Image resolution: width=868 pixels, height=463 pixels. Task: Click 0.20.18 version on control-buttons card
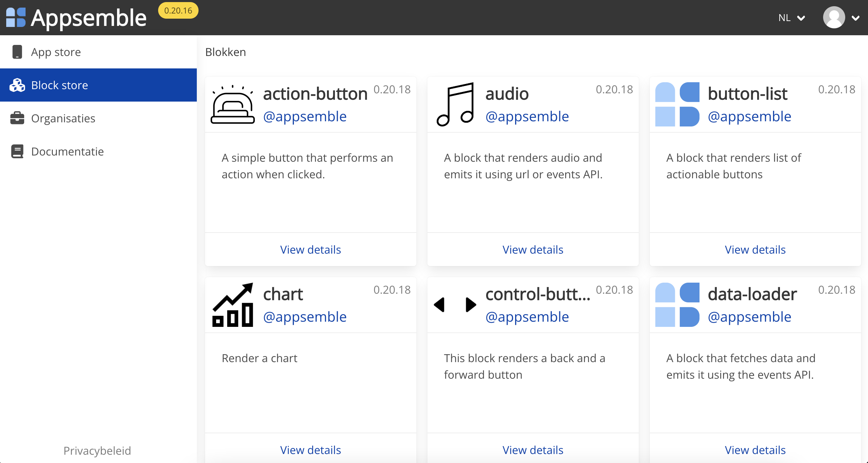click(x=614, y=290)
